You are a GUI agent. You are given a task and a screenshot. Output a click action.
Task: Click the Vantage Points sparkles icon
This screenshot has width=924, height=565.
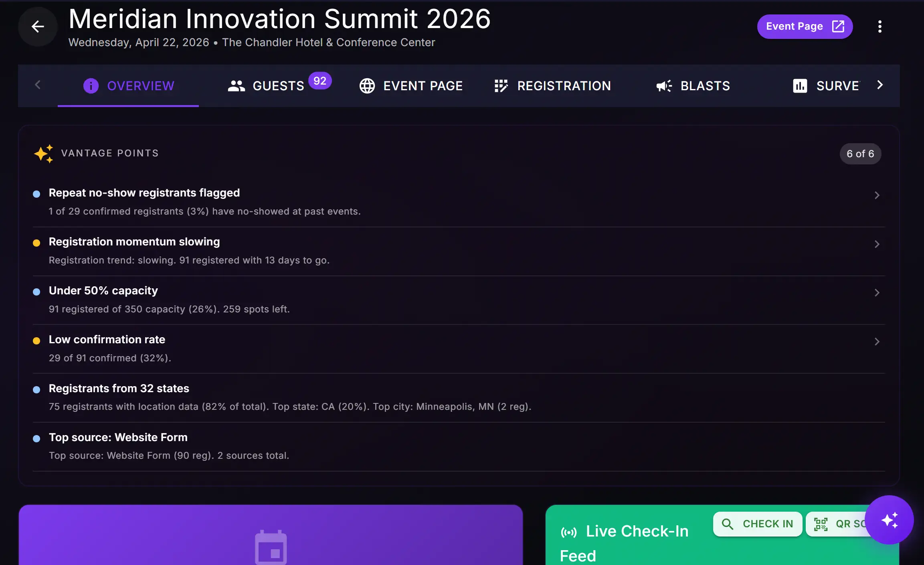point(43,154)
